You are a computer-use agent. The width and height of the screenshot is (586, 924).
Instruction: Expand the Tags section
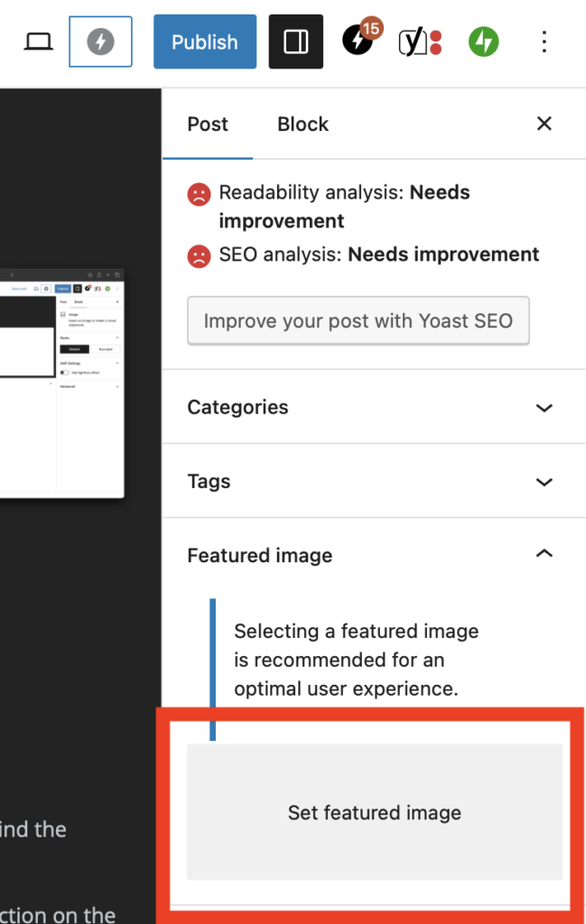pos(374,481)
